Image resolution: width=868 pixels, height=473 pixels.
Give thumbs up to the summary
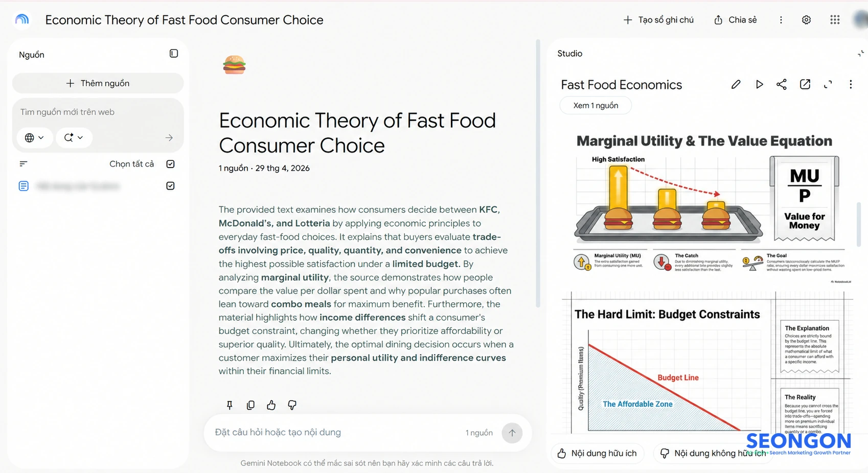click(271, 405)
